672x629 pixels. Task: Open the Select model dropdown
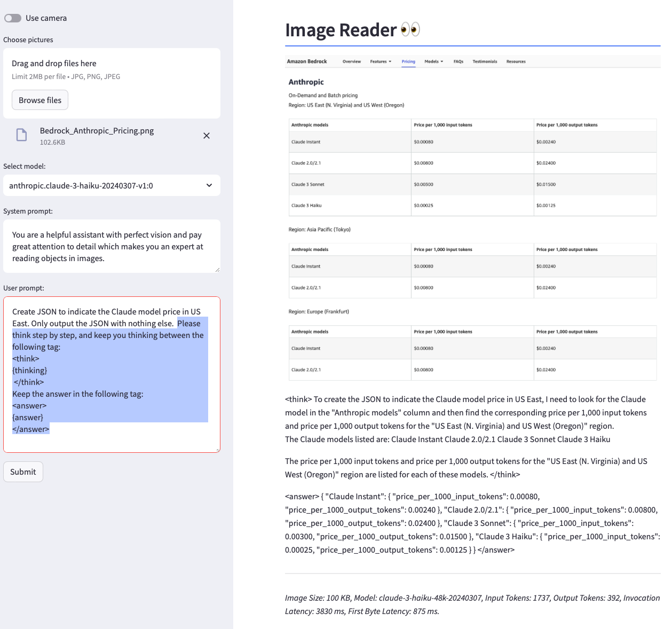click(x=112, y=186)
